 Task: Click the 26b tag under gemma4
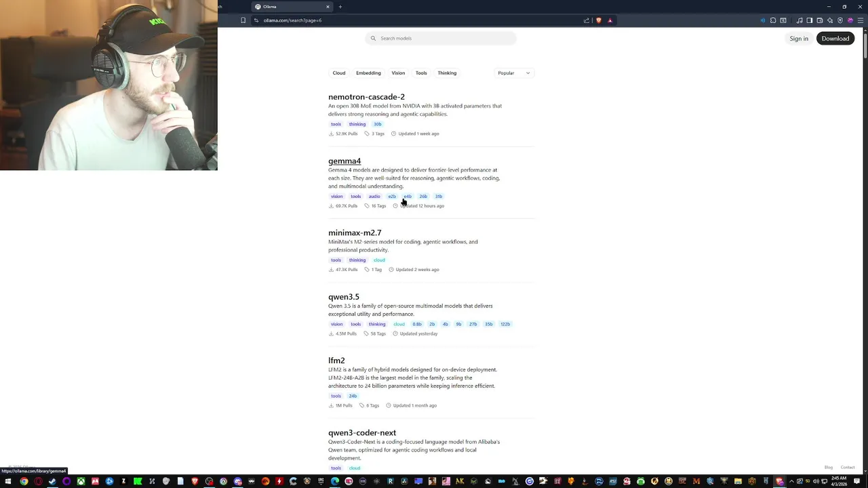(423, 197)
